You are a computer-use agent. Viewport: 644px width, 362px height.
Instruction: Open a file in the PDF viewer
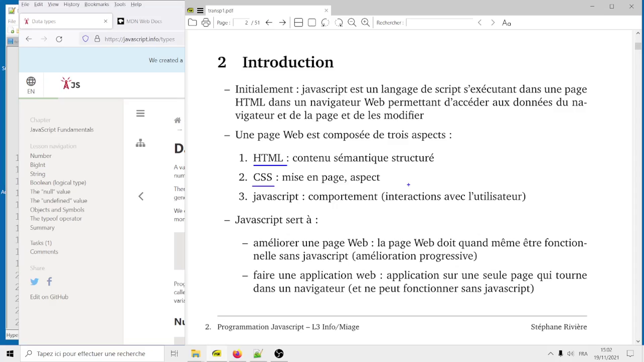193,22
